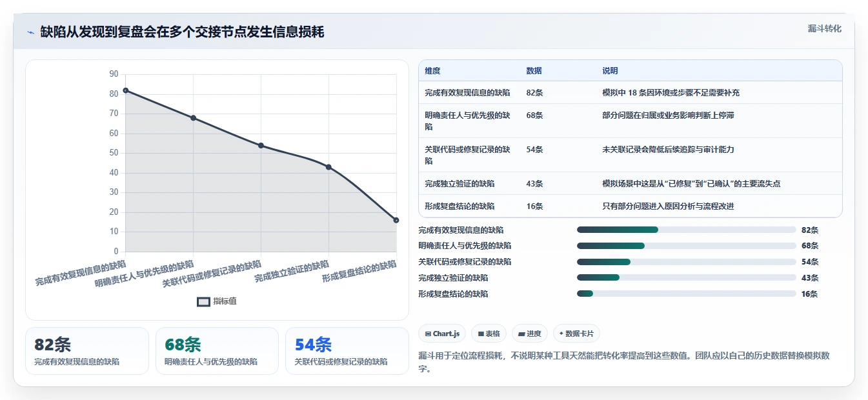Click progress bar for 关联代码或修复记录的缺陷

pos(686,262)
